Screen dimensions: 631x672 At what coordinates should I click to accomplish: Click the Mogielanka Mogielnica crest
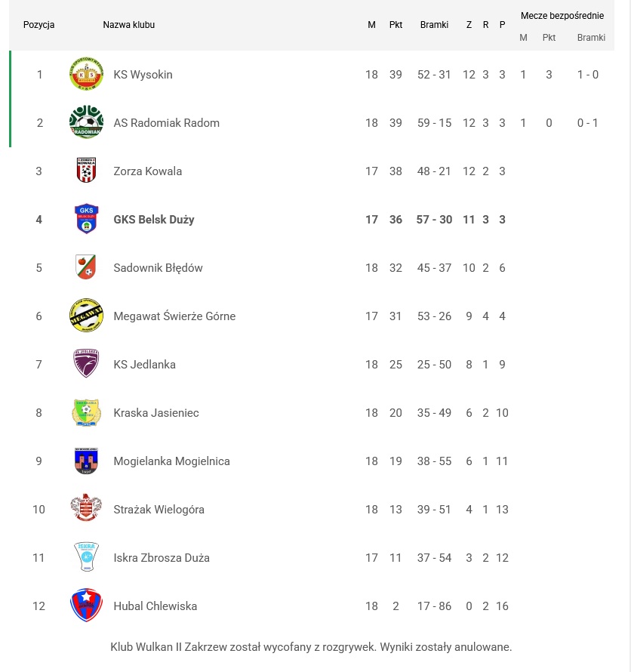(86, 461)
